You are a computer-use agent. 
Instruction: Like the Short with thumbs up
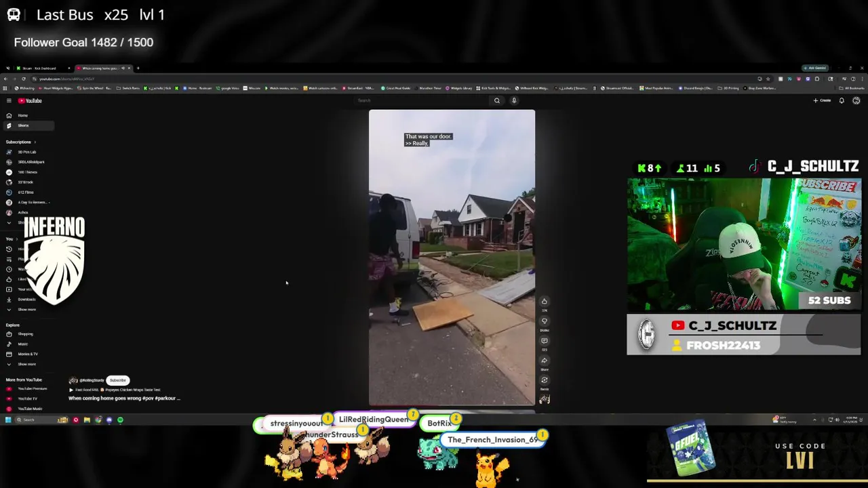[544, 301]
